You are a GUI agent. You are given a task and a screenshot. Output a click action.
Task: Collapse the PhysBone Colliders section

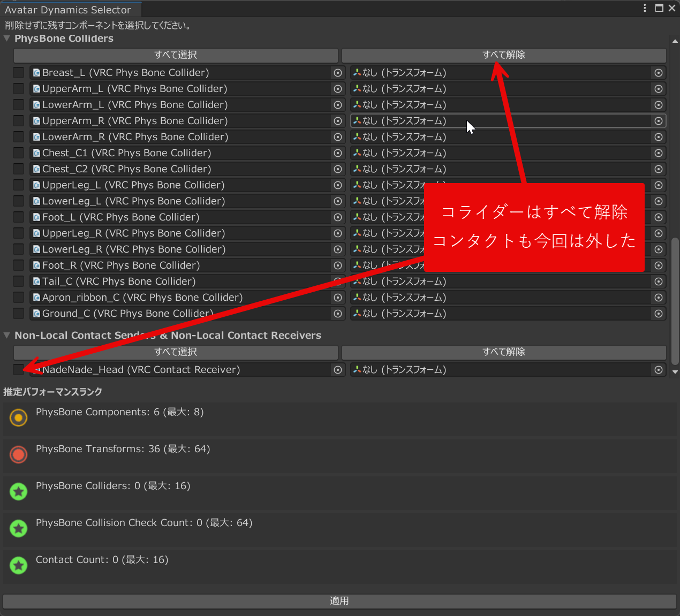pos(7,39)
